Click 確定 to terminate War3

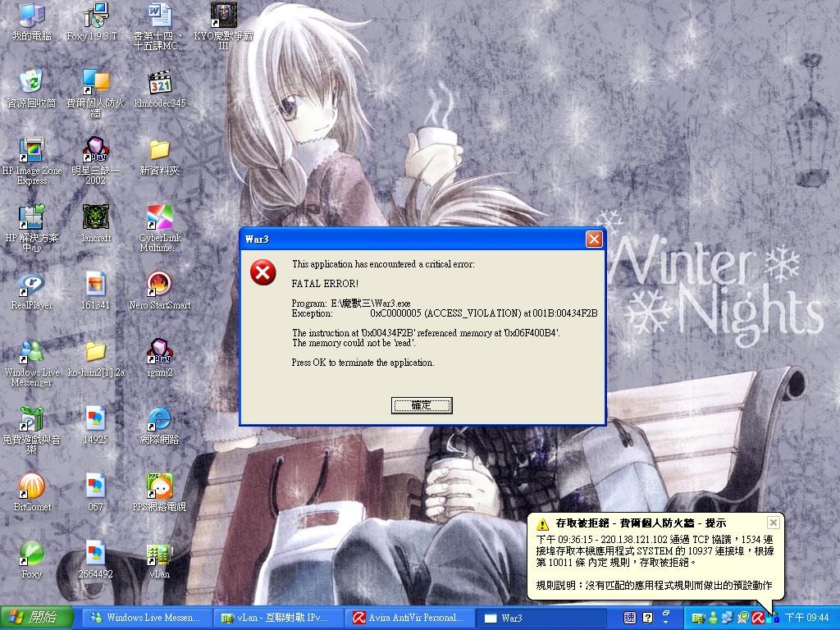click(x=422, y=405)
